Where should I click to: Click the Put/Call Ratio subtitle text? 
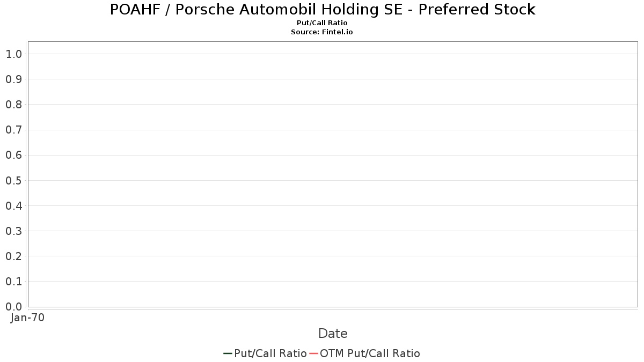point(322,23)
